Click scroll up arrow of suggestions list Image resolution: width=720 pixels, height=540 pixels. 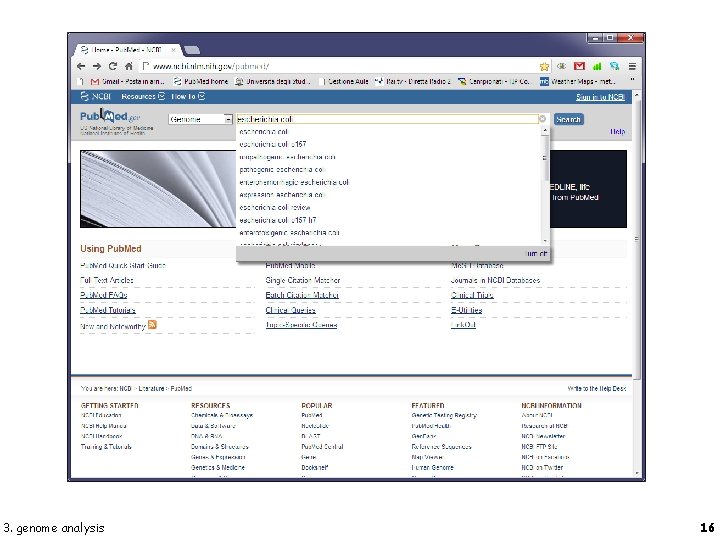pyautogui.click(x=545, y=131)
